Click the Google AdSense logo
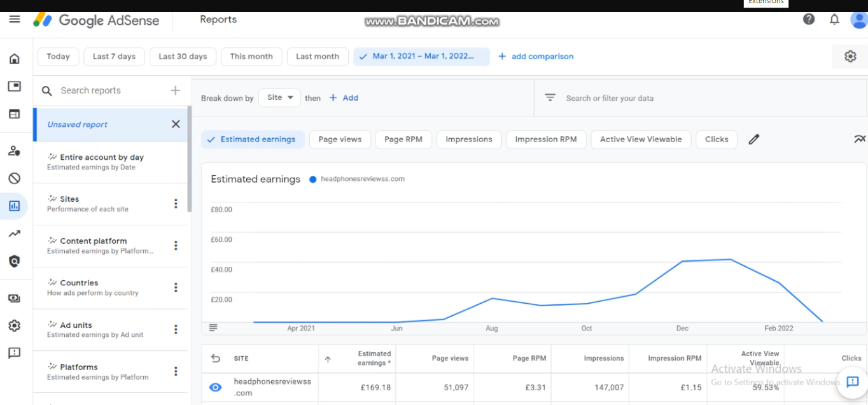This screenshot has height=405, width=868. pyautogui.click(x=96, y=20)
